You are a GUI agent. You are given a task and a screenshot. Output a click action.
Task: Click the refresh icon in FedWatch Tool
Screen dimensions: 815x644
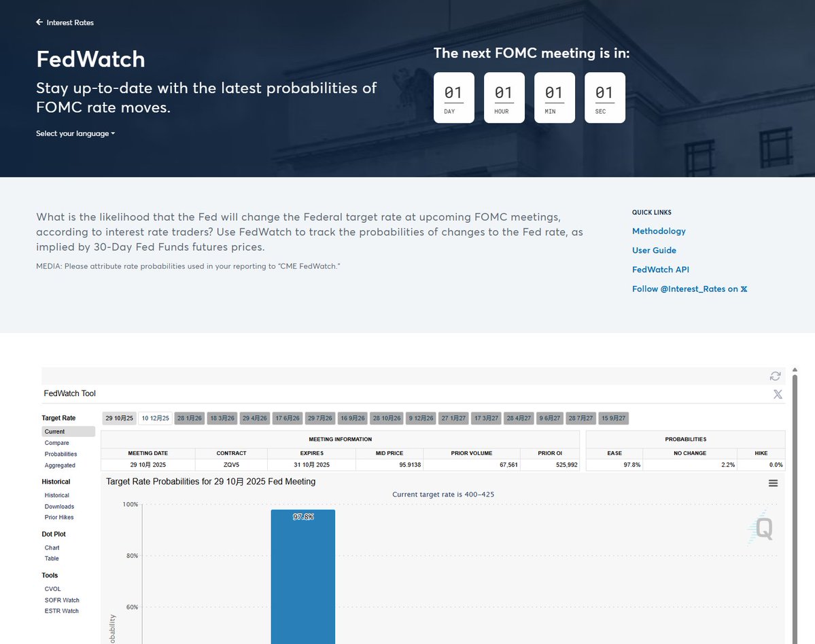click(x=775, y=376)
